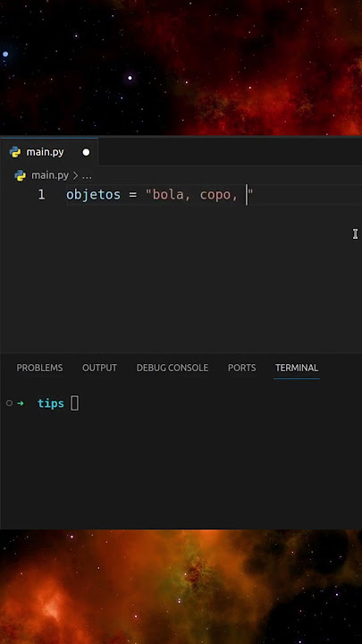
Task: Click the equals sign on line 1
Action: (132, 195)
